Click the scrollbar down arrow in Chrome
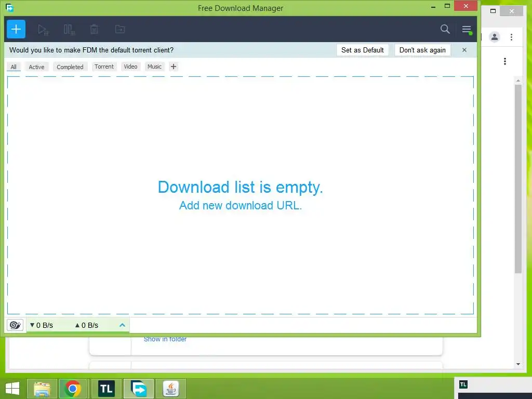 point(518,364)
